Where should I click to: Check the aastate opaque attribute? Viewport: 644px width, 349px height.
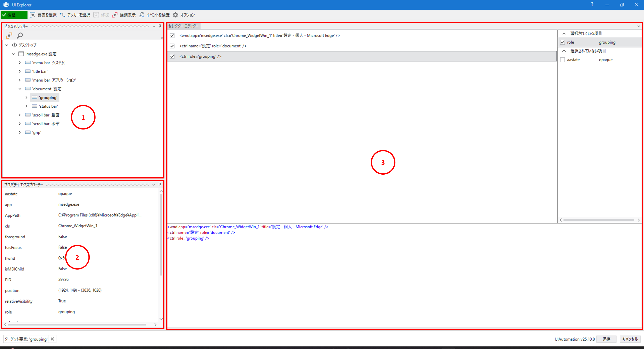point(562,60)
